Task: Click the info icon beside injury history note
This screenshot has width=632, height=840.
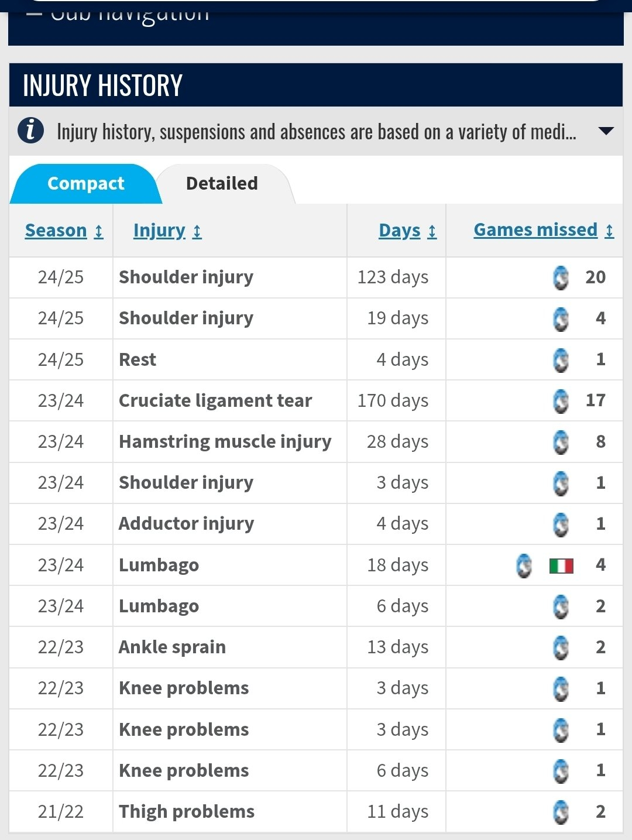Action: [x=30, y=130]
